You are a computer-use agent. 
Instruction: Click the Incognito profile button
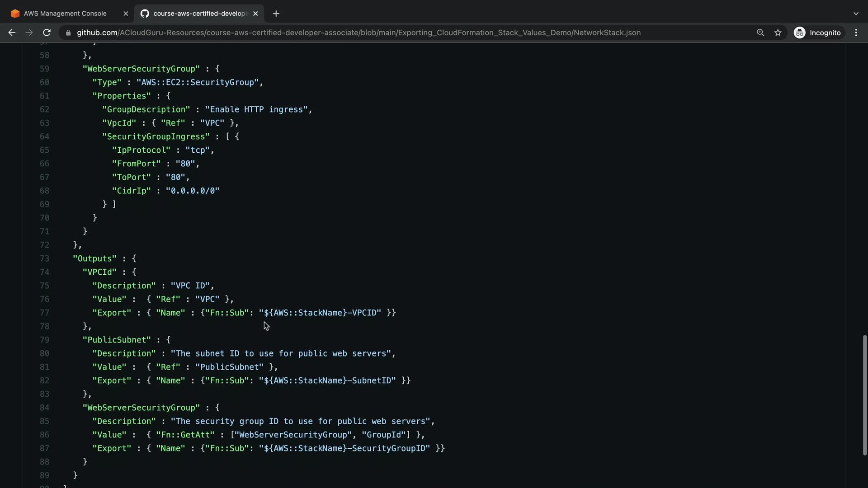(818, 33)
